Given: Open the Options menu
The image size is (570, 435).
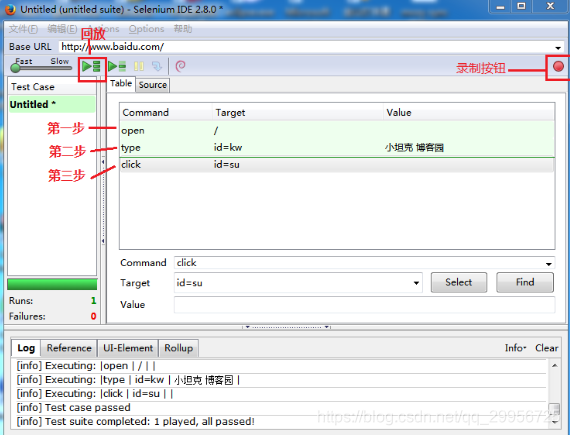Looking at the screenshot, I should coord(146,29).
